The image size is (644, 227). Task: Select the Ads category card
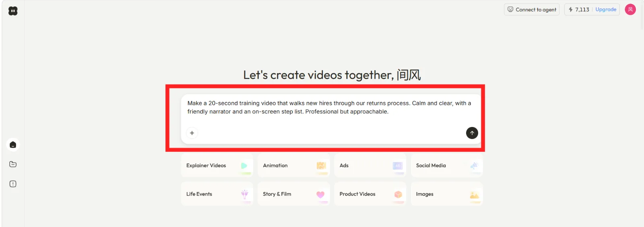[x=370, y=166]
